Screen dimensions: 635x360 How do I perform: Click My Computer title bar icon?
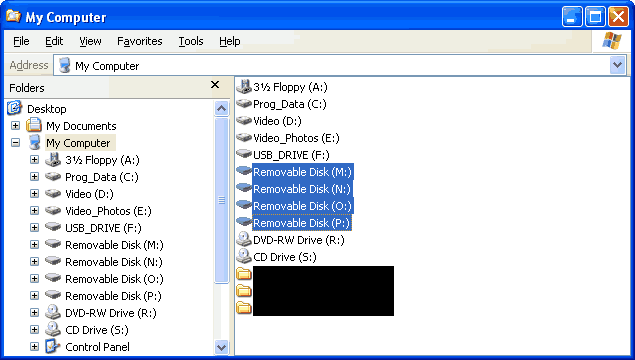(13, 16)
